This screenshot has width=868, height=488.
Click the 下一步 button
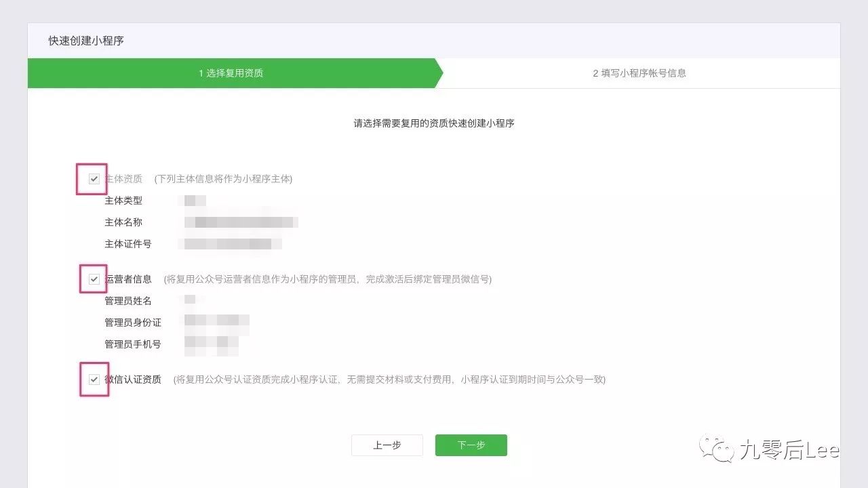(471, 445)
